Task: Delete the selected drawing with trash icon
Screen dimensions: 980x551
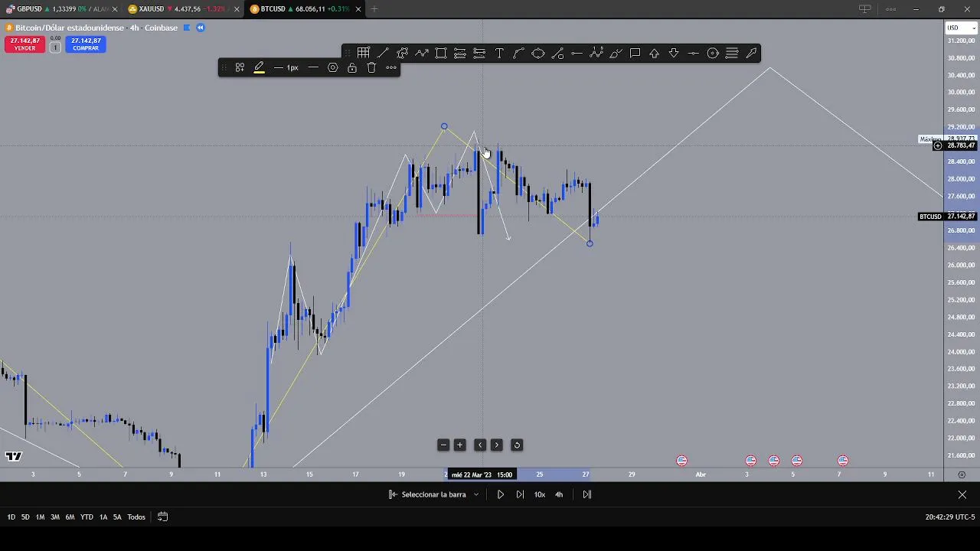Action: (x=371, y=67)
